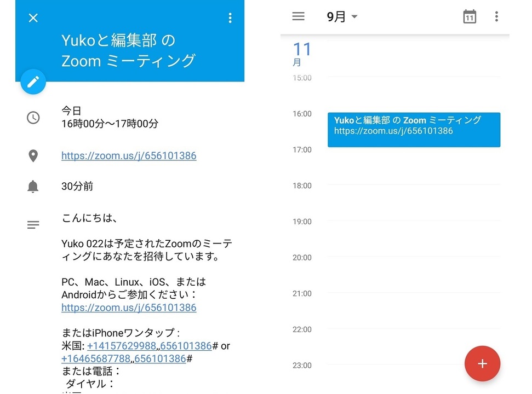This screenshot has height=394, width=532.
Task: Open the calendar hamburger menu
Action: click(298, 16)
